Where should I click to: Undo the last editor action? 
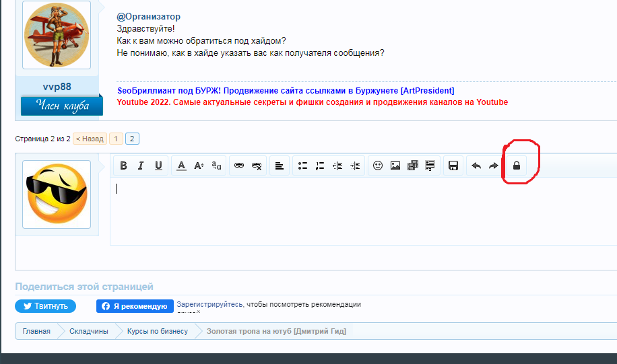(x=476, y=166)
